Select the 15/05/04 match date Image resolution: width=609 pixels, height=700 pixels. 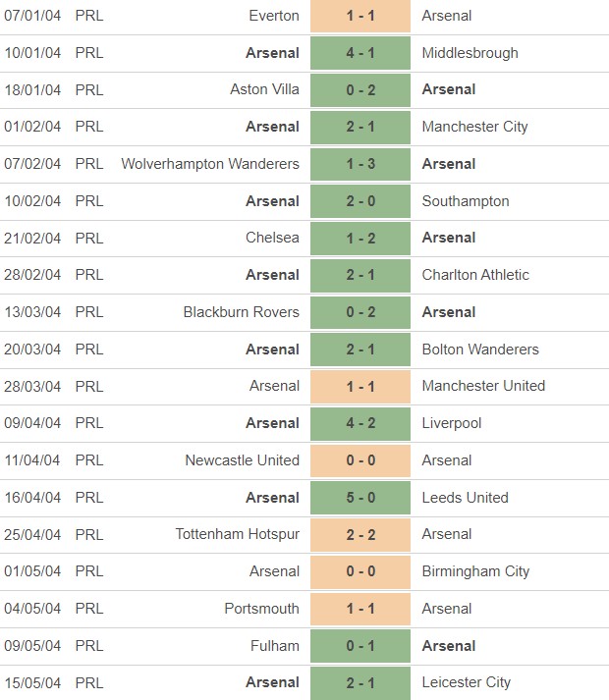click(x=31, y=682)
